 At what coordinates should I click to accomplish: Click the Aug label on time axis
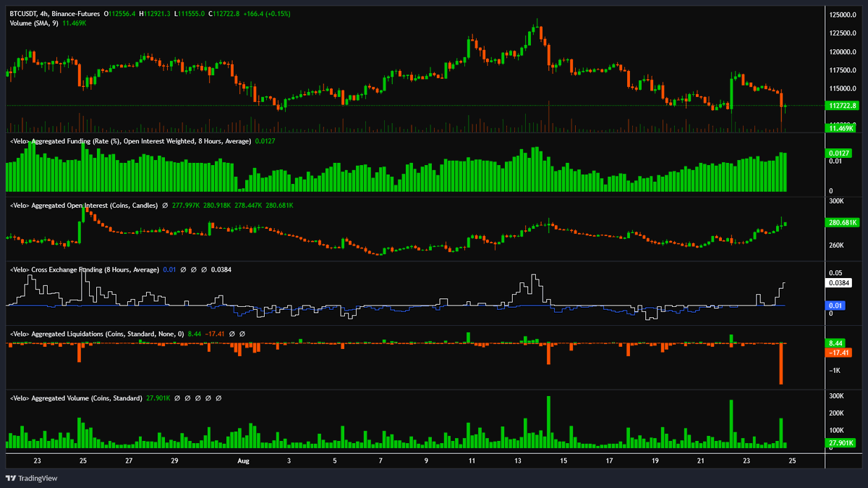tap(243, 460)
